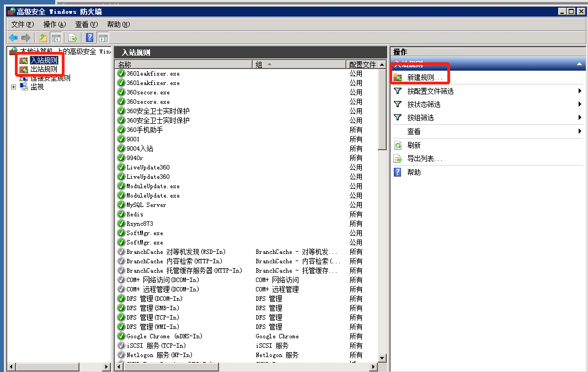This screenshot has width=588, height=372.
Task: Click the show/hide console tree toolbar icon
Action: coord(56,37)
